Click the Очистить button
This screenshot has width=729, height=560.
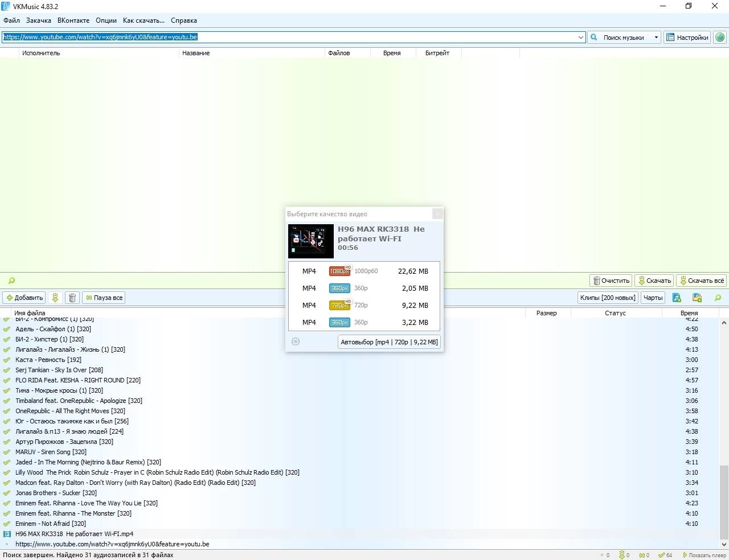point(611,281)
